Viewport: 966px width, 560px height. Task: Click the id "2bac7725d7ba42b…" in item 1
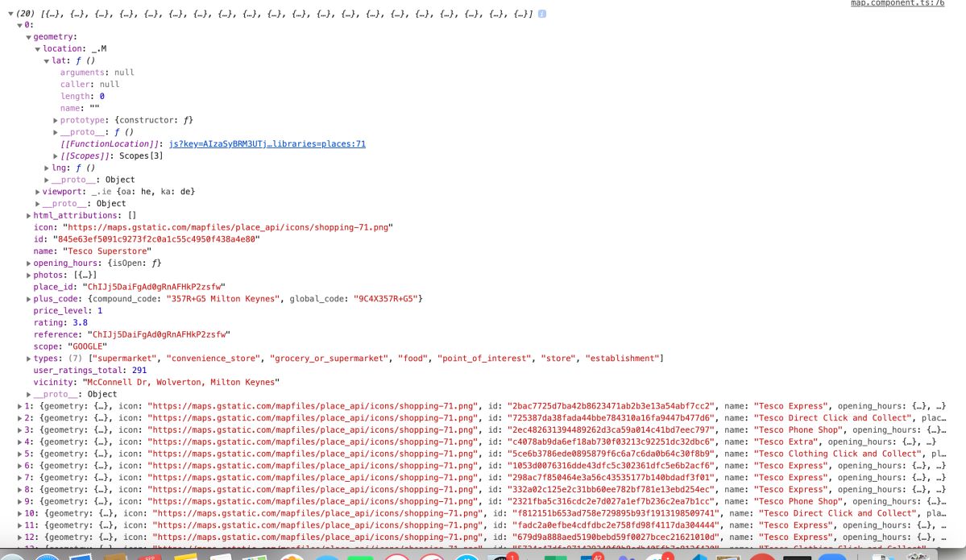611,407
